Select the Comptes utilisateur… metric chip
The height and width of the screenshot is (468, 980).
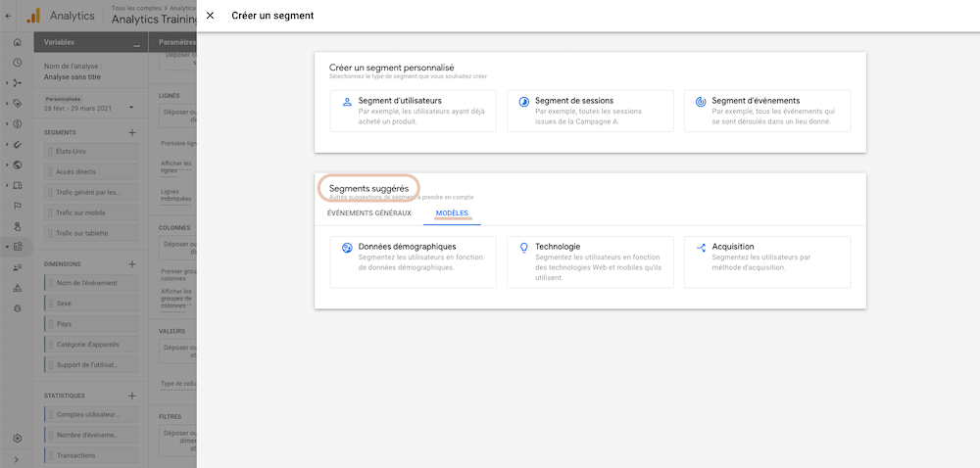click(x=91, y=414)
